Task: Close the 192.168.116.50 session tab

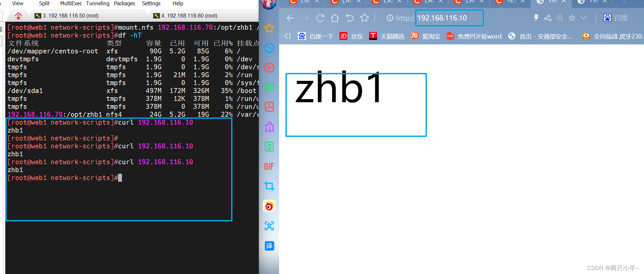Action: [x=139, y=15]
